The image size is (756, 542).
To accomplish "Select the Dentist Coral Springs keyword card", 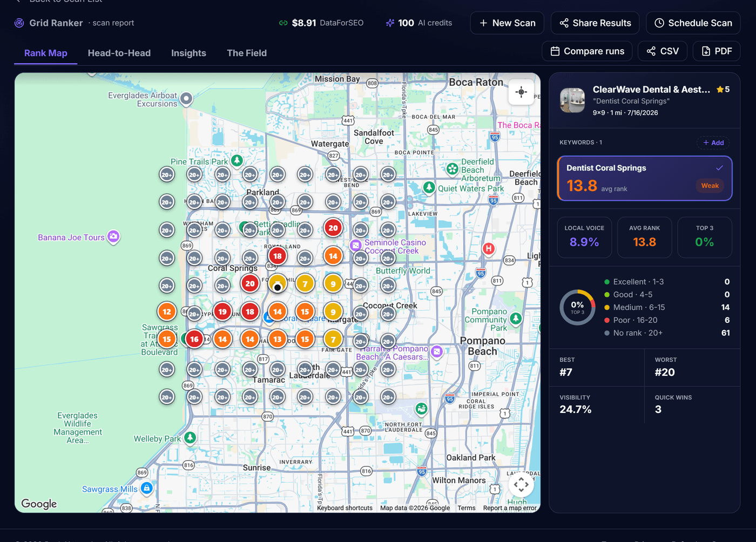I will click(x=645, y=178).
